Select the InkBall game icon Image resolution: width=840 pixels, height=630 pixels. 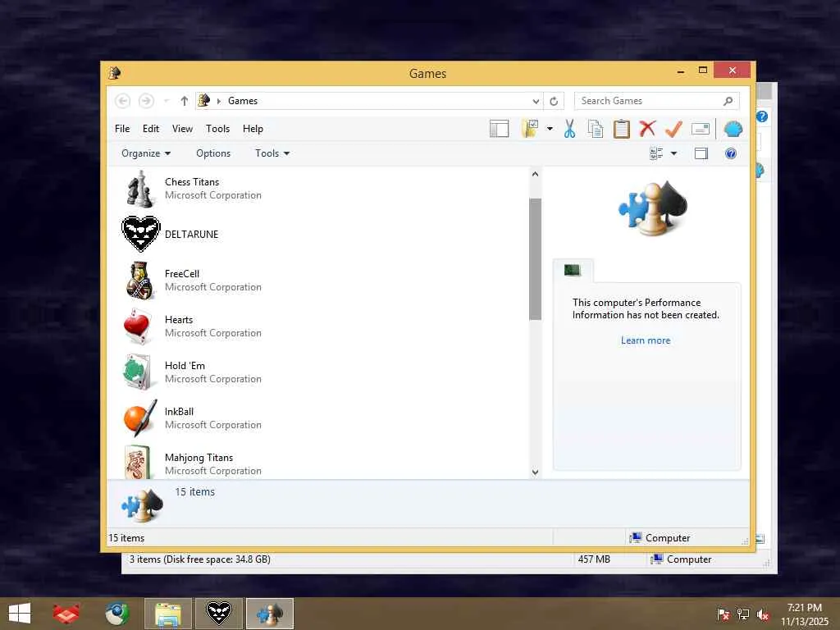(140, 418)
